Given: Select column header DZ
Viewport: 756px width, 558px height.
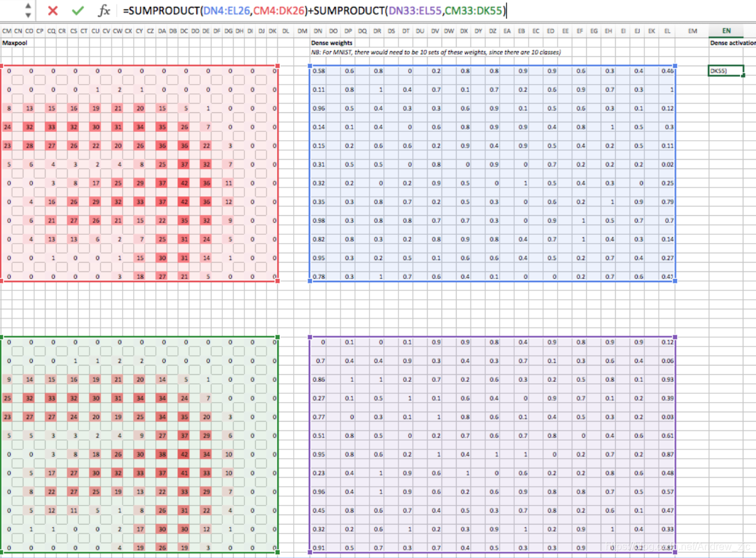Looking at the screenshot, I should pos(492,31).
